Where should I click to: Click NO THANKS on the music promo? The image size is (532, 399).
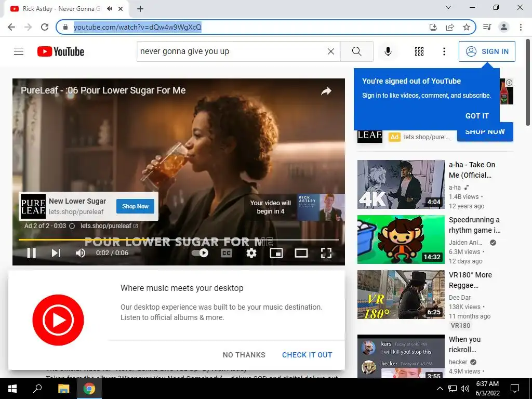pyautogui.click(x=244, y=355)
